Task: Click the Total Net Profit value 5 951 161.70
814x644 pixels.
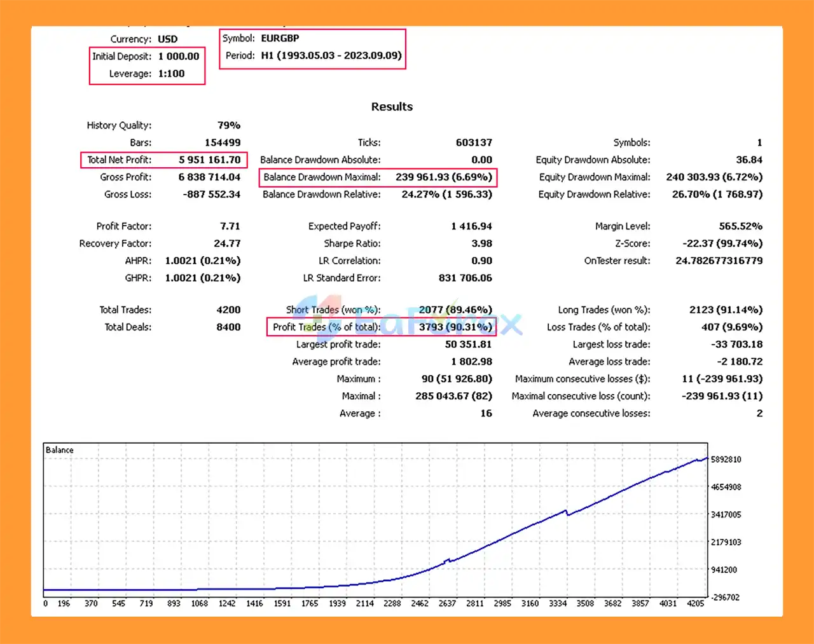Action: (x=209, y=160)
